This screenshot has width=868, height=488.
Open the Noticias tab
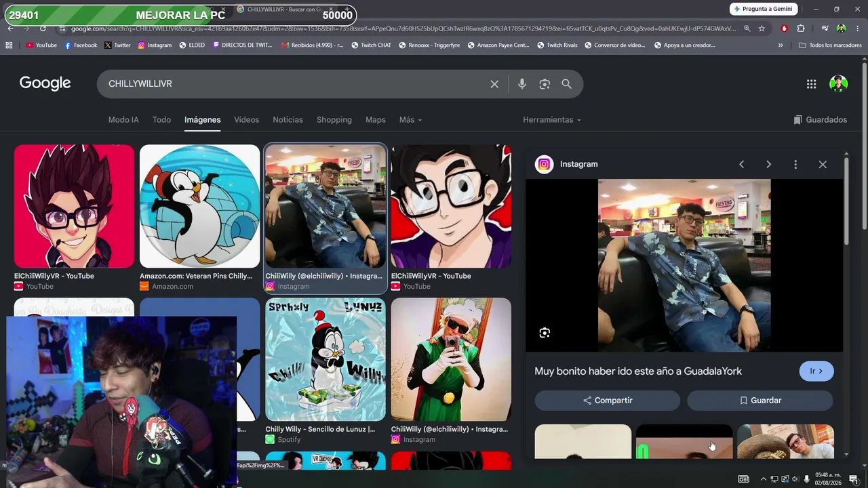288,120
